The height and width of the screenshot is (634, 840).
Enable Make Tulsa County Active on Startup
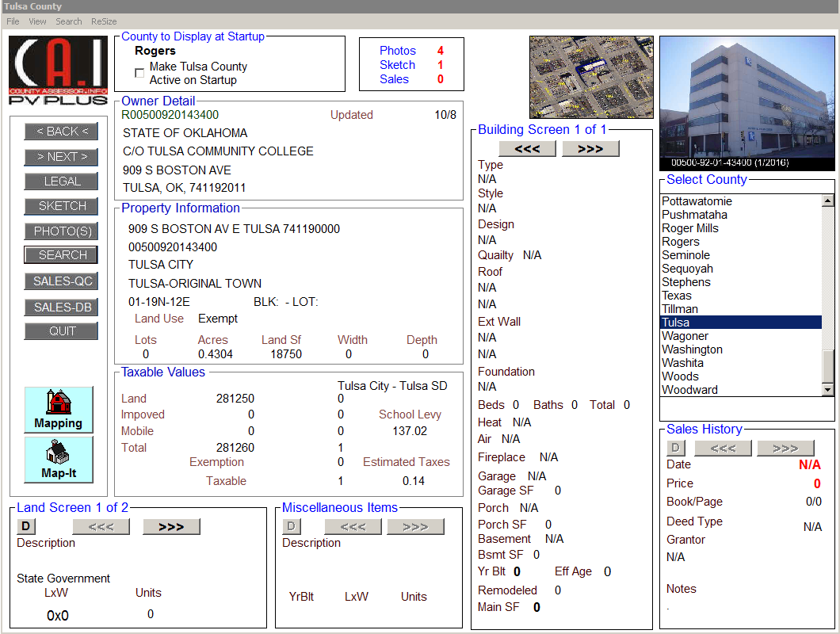[x=139, y=73]
